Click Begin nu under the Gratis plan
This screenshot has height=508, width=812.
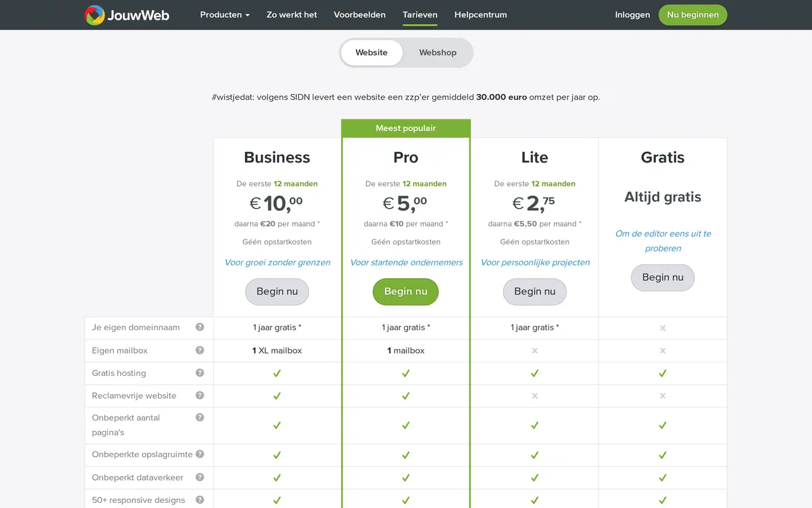[663, 277]
